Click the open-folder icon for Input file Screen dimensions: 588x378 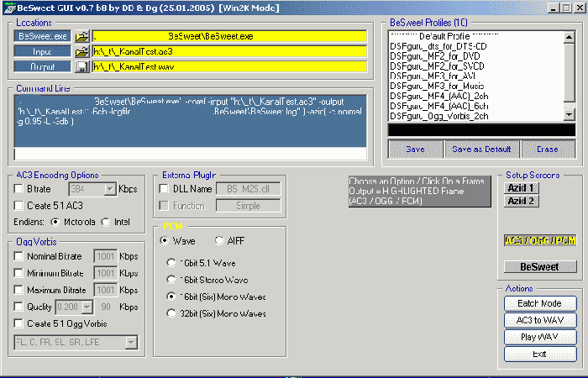(82, 52)
